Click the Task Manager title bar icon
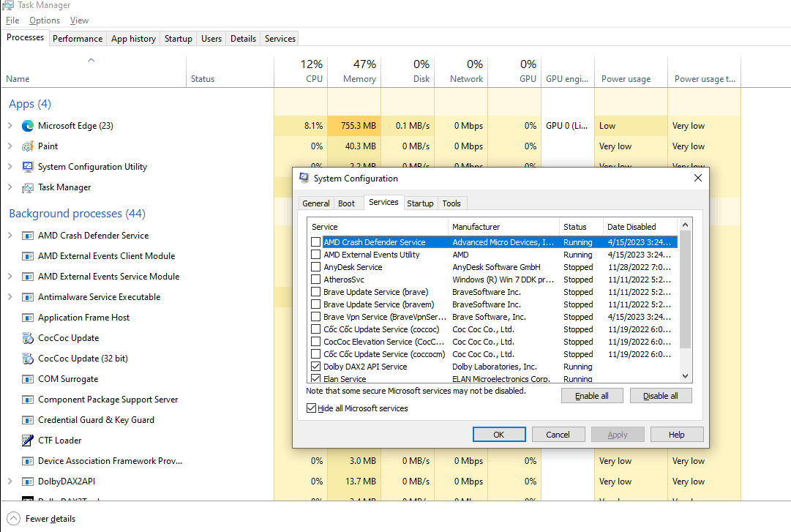Viewport: 791px width, 532px height. (7, 5)
